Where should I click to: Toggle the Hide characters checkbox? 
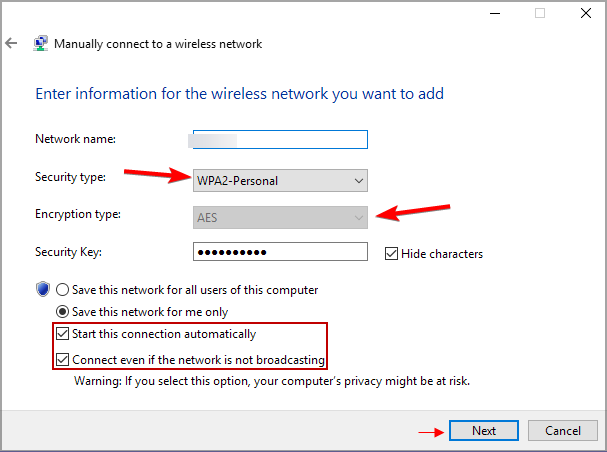pos(392,254)
